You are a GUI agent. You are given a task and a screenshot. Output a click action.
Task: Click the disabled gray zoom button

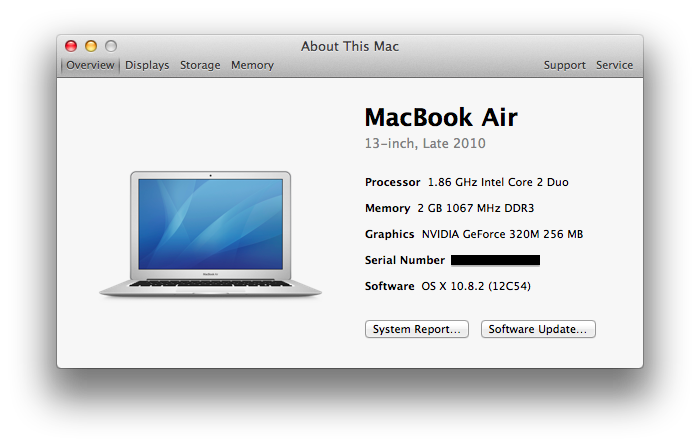click(x=111, y=46)
